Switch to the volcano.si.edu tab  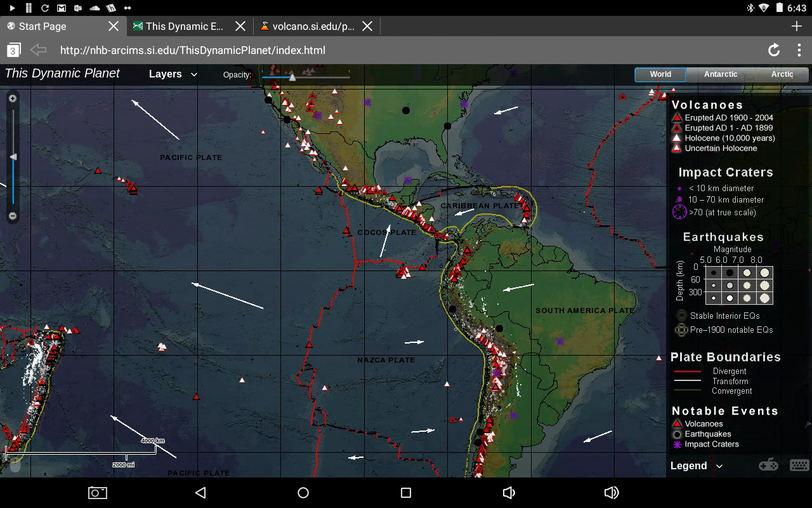[x=313, y=26]
